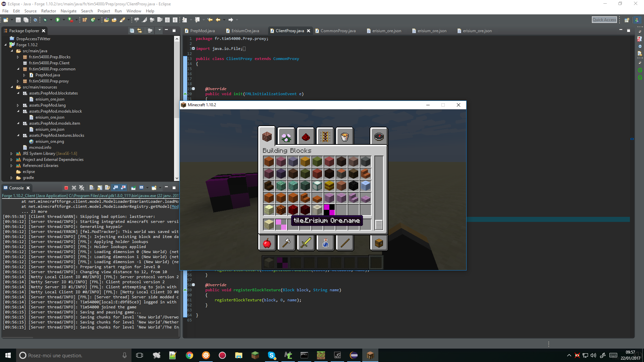The width and height of the screenshot is (644, 362).
Task: Select the magenta-black Erisium Ore block
Action: pyautogui.click(x=329, y=210)
